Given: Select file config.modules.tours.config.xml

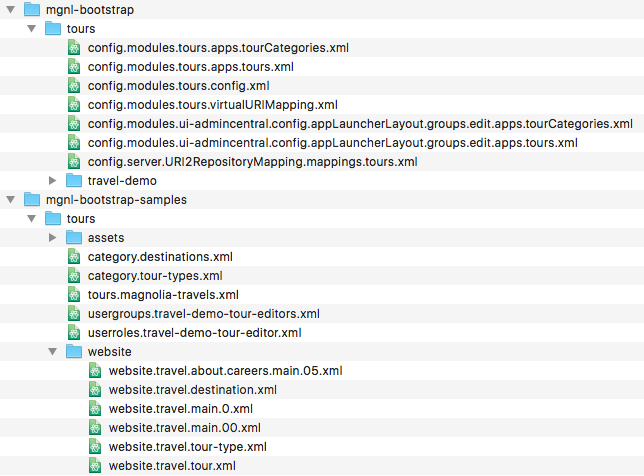Looking at the screenshot, I should [179, 86].
